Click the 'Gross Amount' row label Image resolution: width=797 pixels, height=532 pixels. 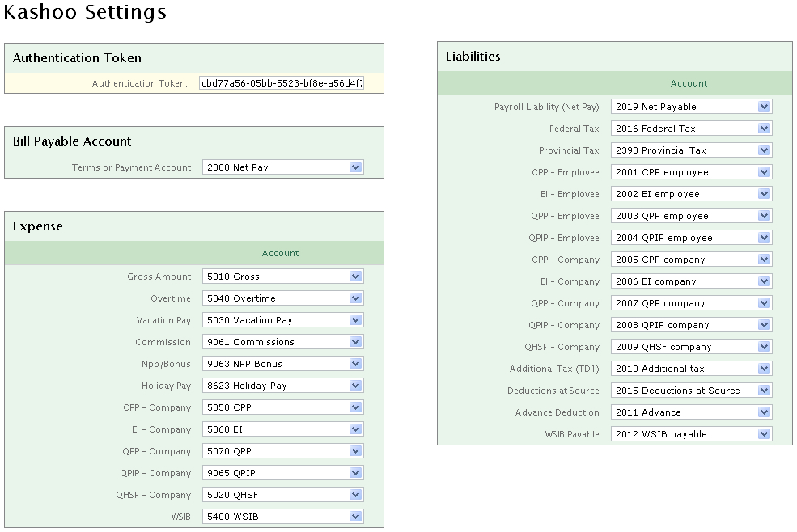coord(159,277)
